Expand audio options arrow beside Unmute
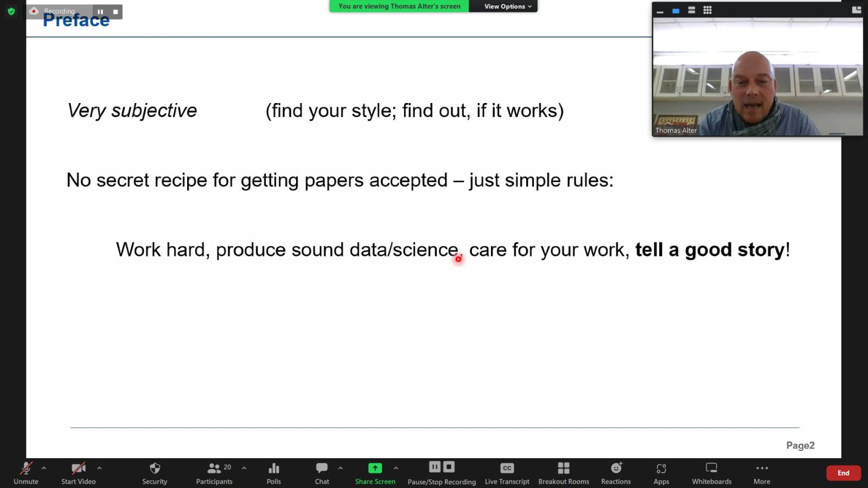The height and width of the screenshot is (488, 868). pos(44,468)
